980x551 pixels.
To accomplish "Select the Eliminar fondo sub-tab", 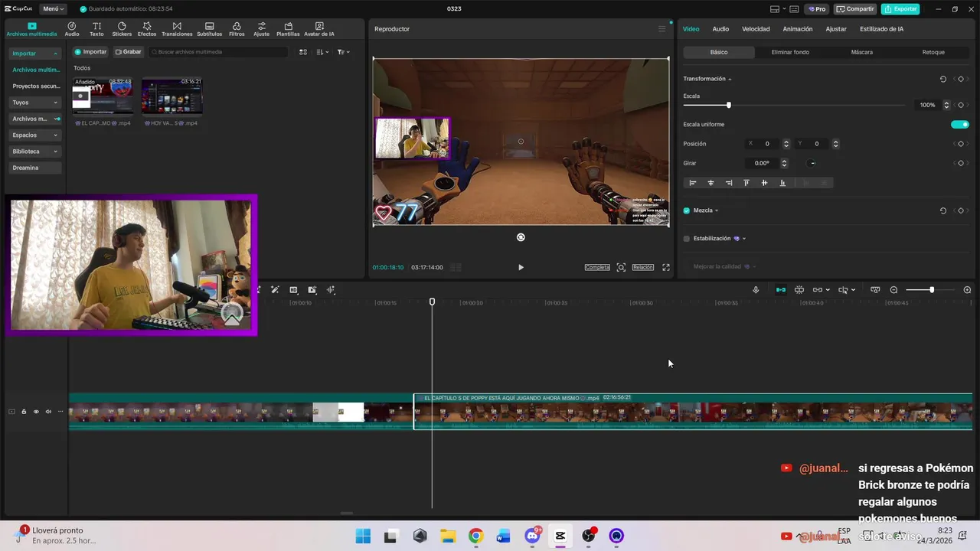I will click(x=790, y=52).
